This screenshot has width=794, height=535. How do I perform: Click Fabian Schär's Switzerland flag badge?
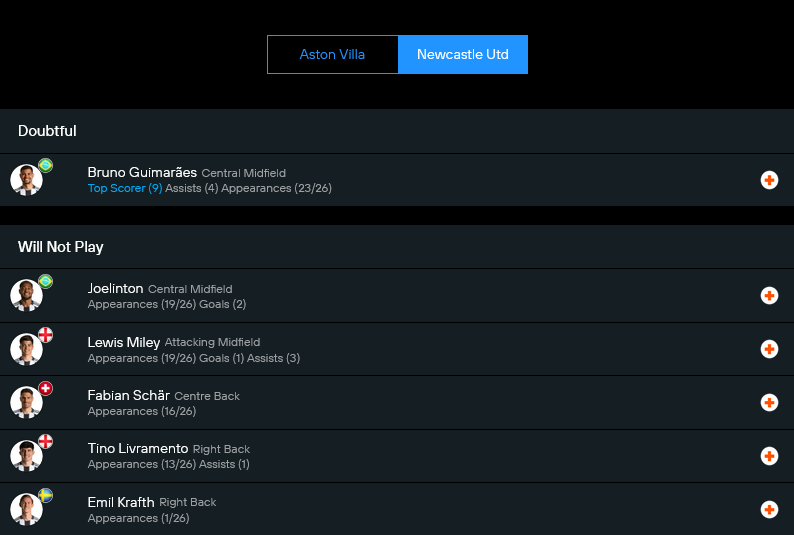click(x=45, y=388)
